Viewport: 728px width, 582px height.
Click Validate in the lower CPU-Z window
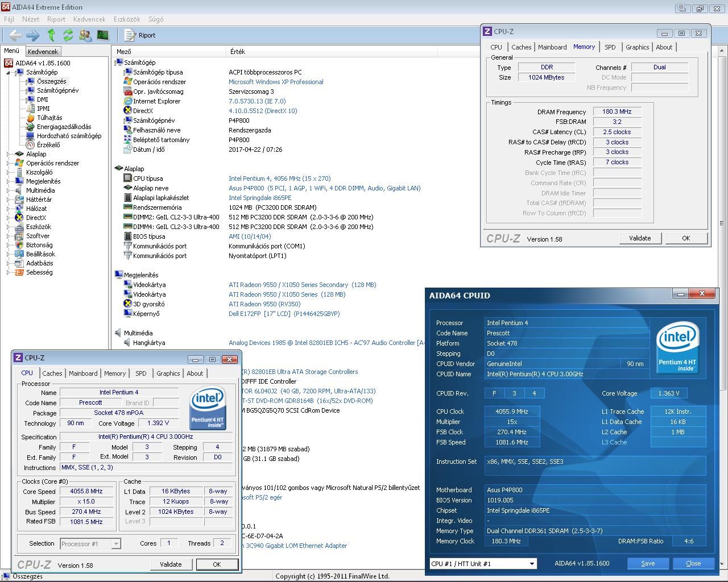(171, 564)
